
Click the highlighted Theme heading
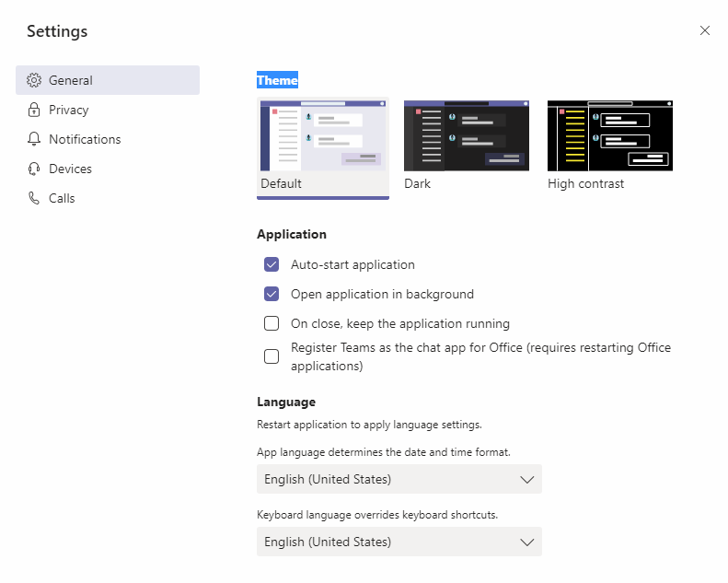[x=277, y=80]
